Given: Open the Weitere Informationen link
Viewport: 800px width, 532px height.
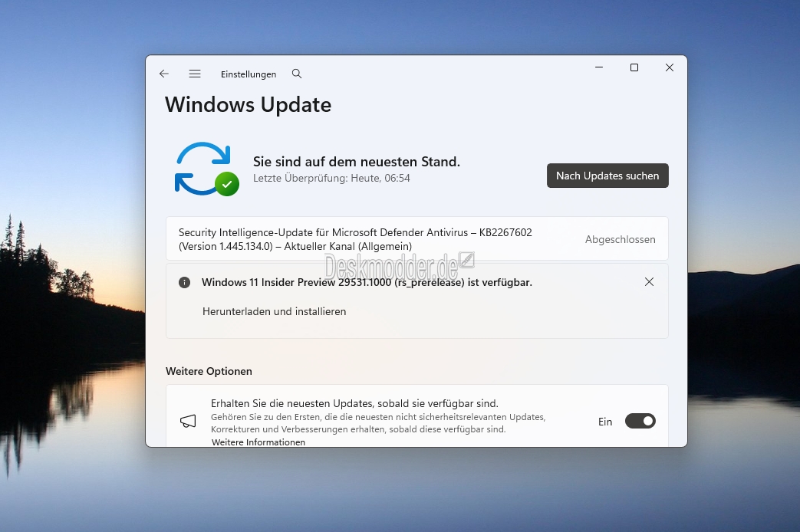Looking at the screenshot, I should 258,442.
